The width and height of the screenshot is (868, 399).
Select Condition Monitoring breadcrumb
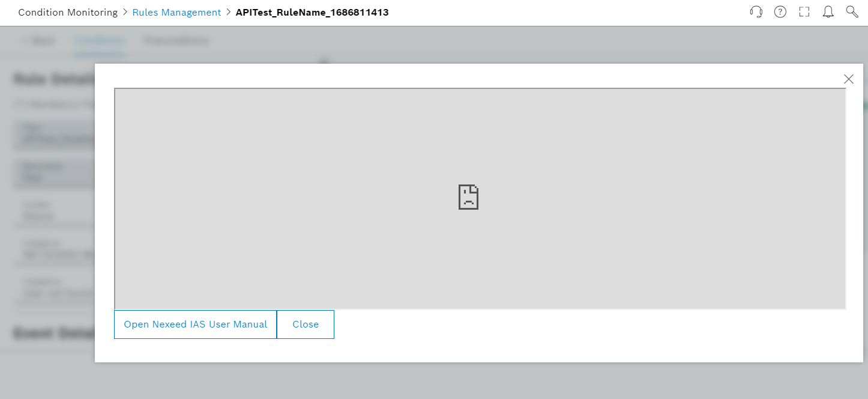68,12
